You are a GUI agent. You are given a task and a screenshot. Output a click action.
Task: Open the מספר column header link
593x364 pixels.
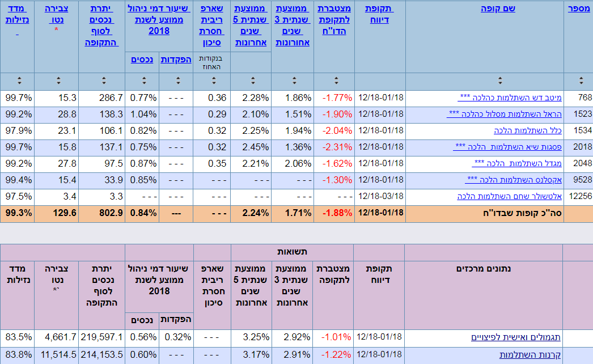point(579,9)
